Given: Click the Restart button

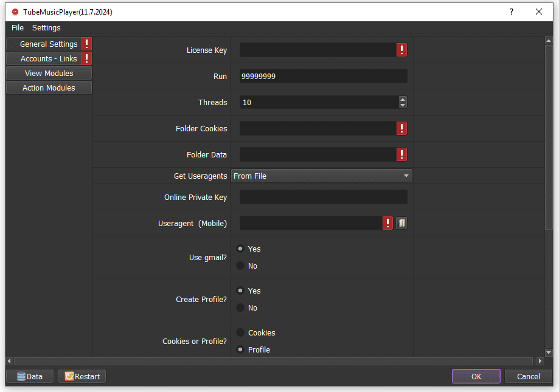Looking at the screenshot, I should pos(82,376).
